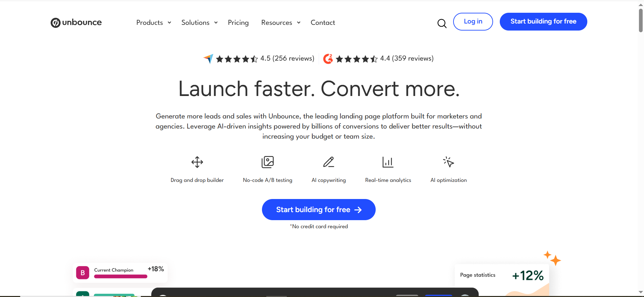The height and width of the screenshot is (297, 644).
Task: Click the Unbounce logo
Action: click(x=76, y=22)
